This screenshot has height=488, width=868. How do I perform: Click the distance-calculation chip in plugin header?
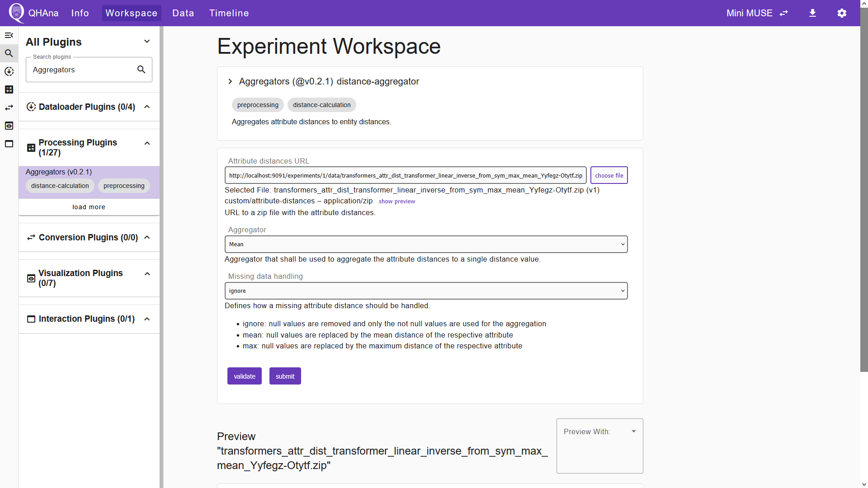(x=322, y=105)
